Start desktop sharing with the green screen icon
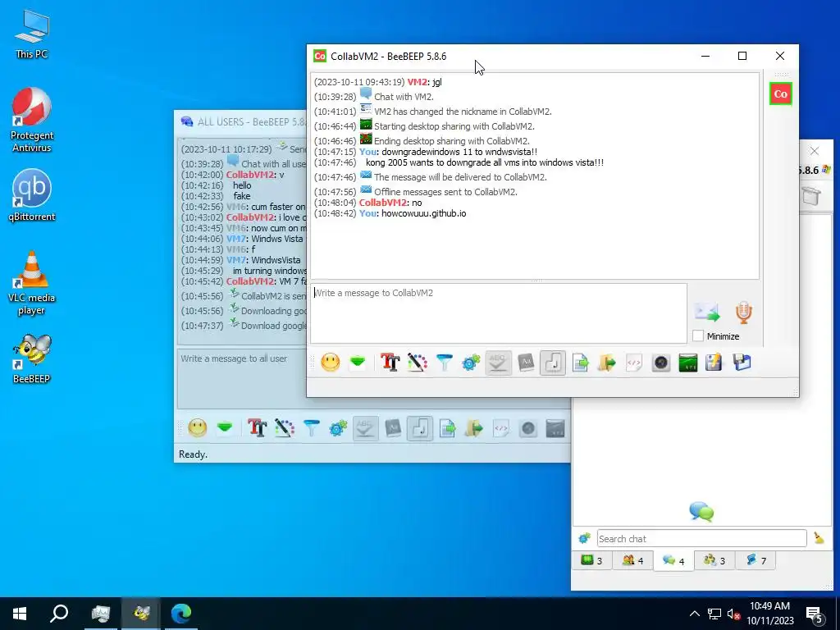The image size is (840, 630). coord(688,363)
